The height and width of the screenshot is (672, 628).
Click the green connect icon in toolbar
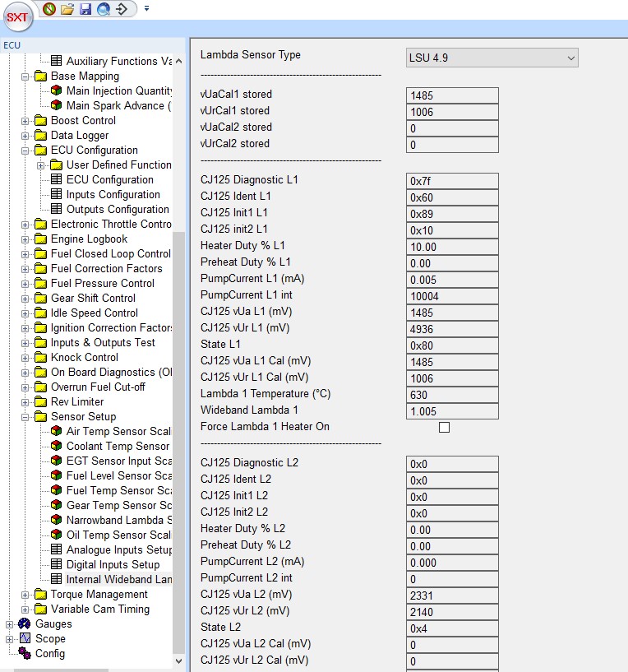click(x=49, y=9)
